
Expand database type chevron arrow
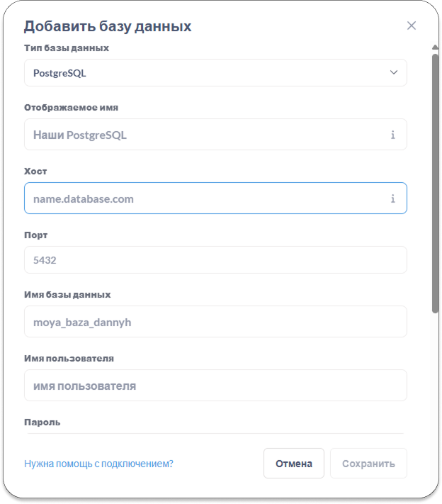[394, 72]
